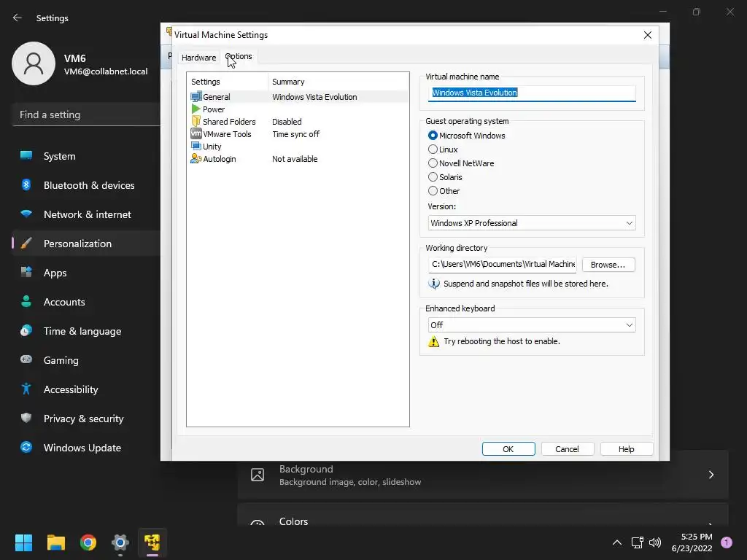Viewport: 747px width, 560px height.
Task: Launch Google Chrome from taskbar
Action: coord(88,542)
